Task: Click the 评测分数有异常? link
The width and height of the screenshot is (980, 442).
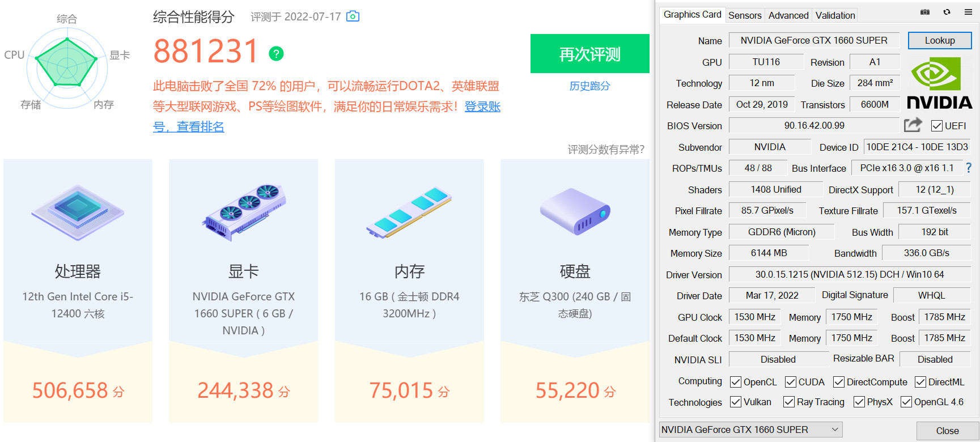Action: pyautogui.click(x=606, y=150)
